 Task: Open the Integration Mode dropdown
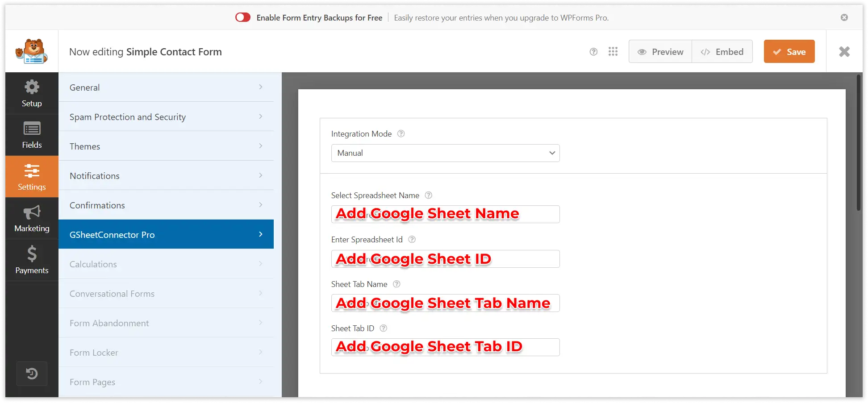pyautogui.click(x=445, y=153)
